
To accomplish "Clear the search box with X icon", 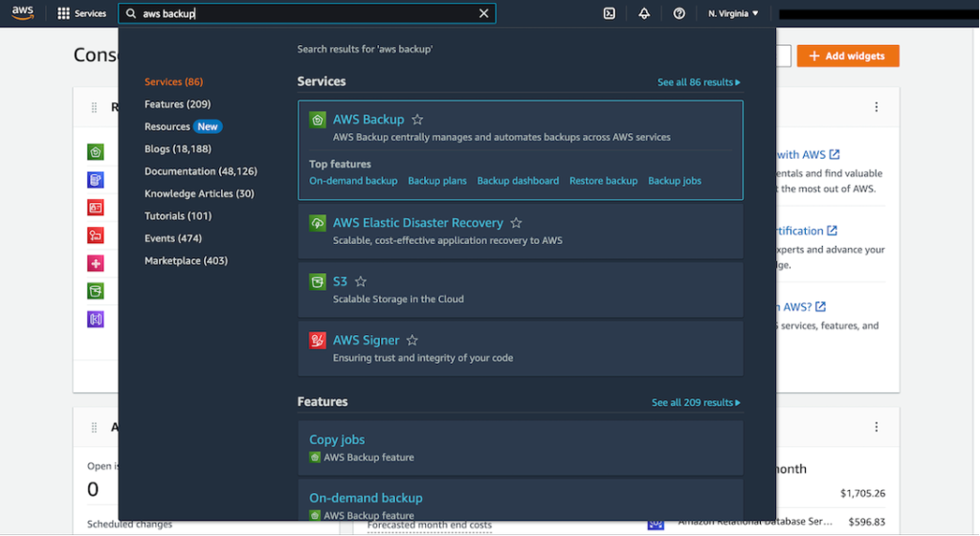I will click(x=483, y=13).
